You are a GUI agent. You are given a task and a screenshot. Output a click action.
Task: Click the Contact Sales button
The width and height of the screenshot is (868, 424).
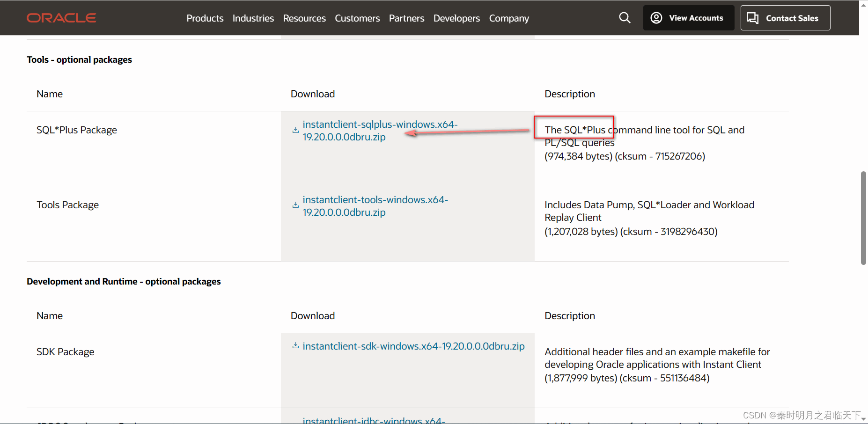tap(785, 18)
